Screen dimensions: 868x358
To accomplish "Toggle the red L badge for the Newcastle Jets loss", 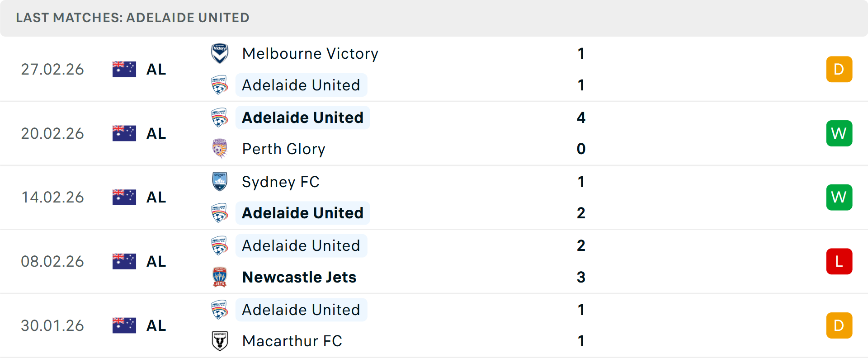I will coord(839,261).
